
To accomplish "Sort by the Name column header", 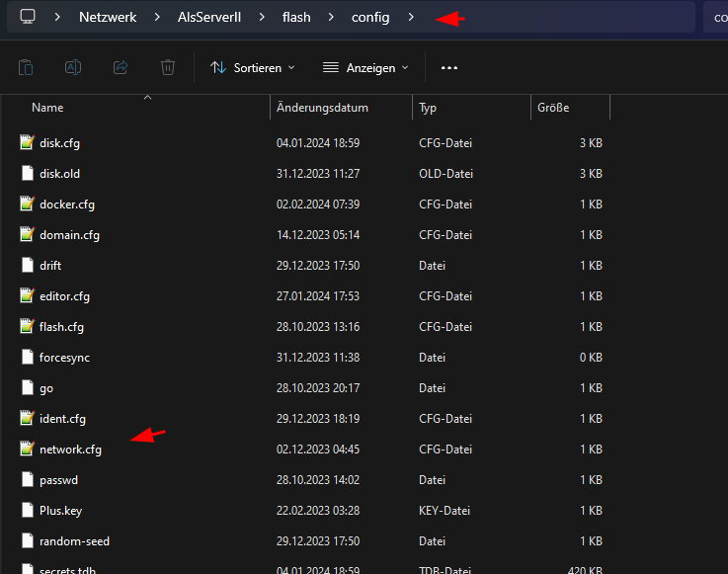I will pyautogui.click(x=47, y=108).
